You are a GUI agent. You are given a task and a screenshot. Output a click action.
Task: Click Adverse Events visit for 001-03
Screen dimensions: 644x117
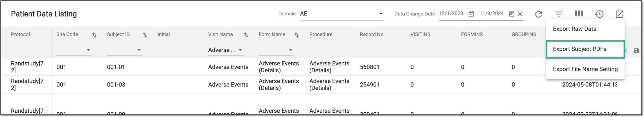(x=228, y=85)
